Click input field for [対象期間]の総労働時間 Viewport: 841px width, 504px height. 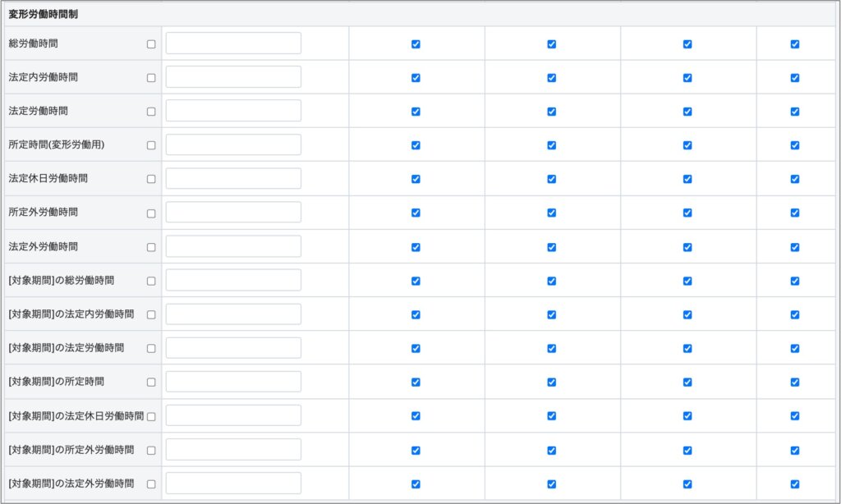coord(233,280)
